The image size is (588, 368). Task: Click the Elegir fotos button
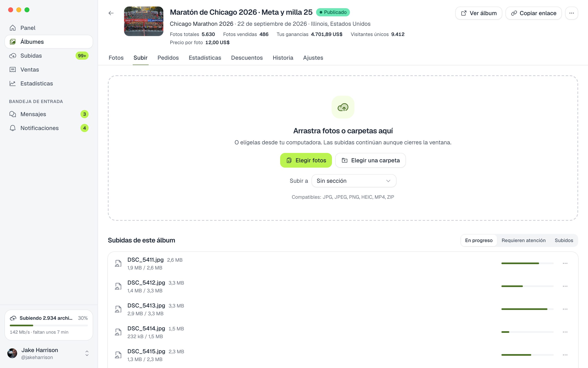(306, 160)
